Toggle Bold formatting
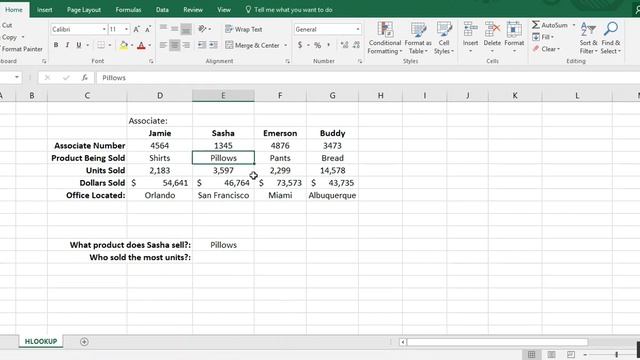This screenshot has height=360, width=640. (56, 45)
